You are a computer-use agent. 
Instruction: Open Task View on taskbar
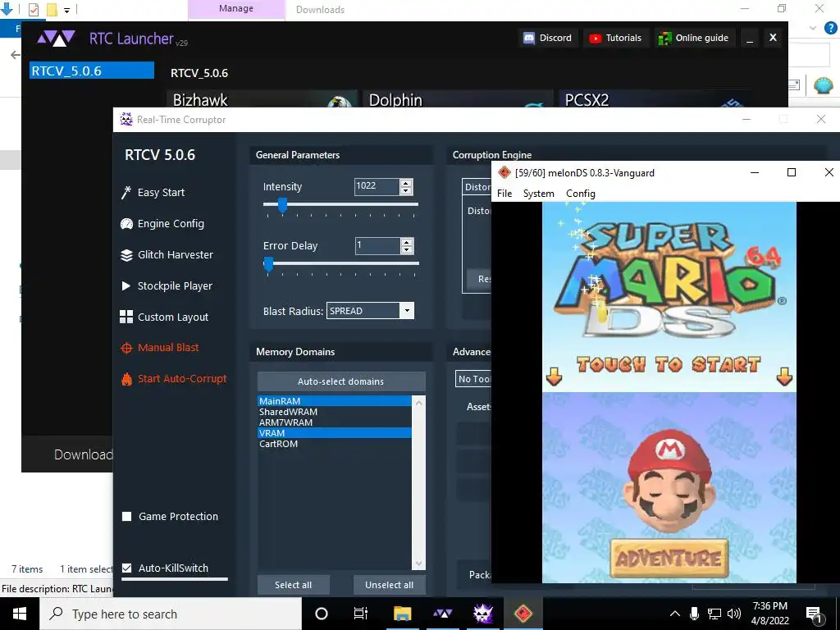click(361, 614)
